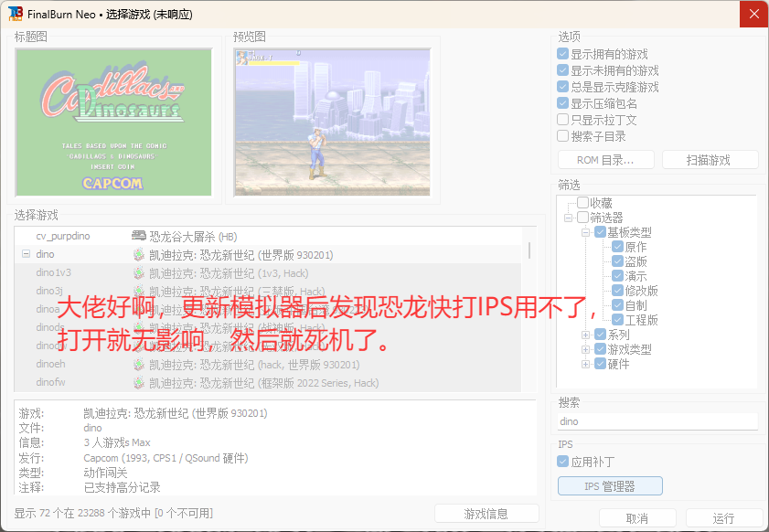
Task: Uncheck 基板类型 filter checkbox
Action: (600, 232)
